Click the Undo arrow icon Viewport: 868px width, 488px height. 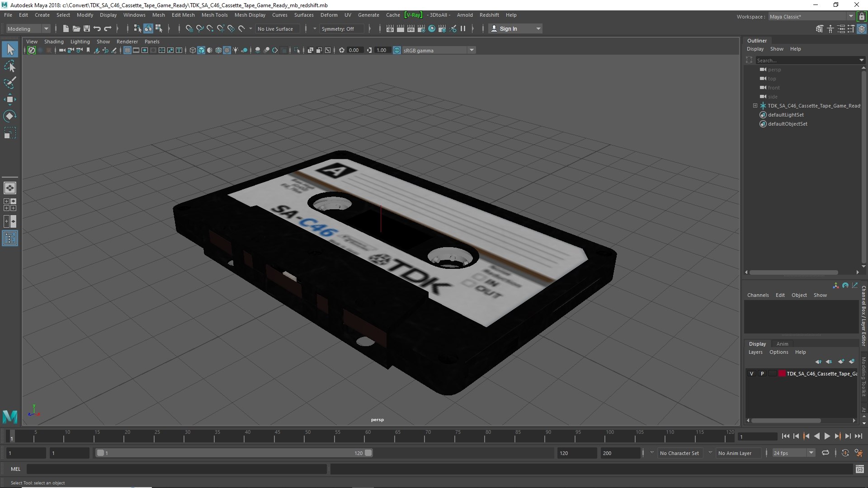pos(97,28)
